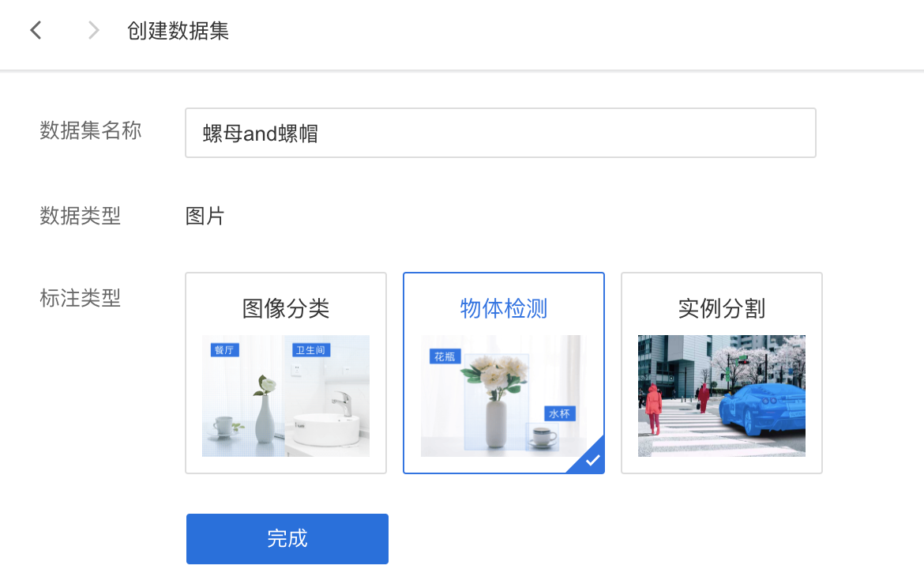Click the flower vase detection preview image

[x=504, y=396]
